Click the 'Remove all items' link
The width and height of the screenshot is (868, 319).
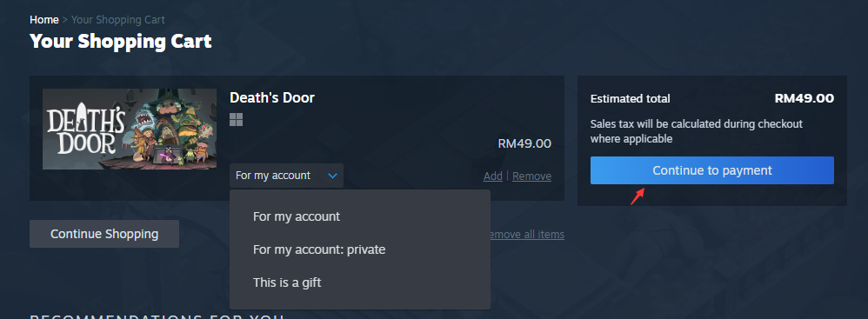527,235
